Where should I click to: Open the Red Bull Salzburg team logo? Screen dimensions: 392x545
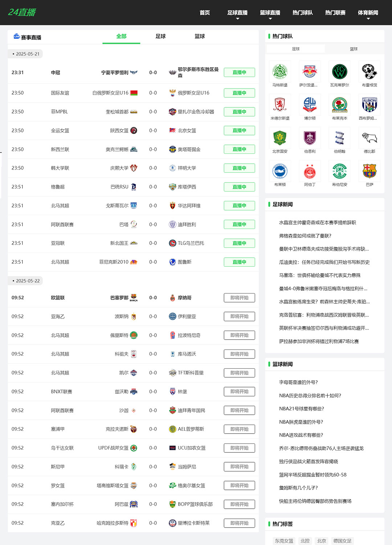310,71
